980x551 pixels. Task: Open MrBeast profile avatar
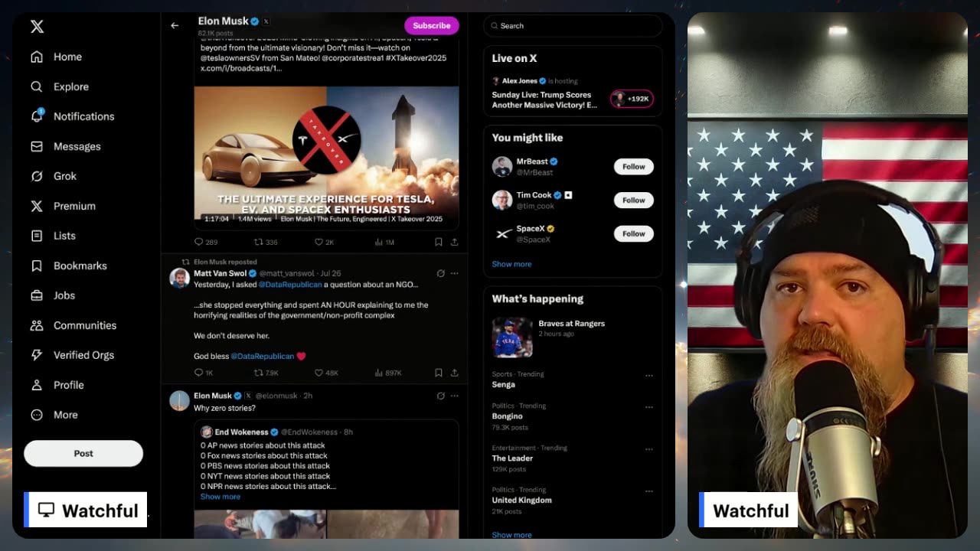click(x=502, y=166)
